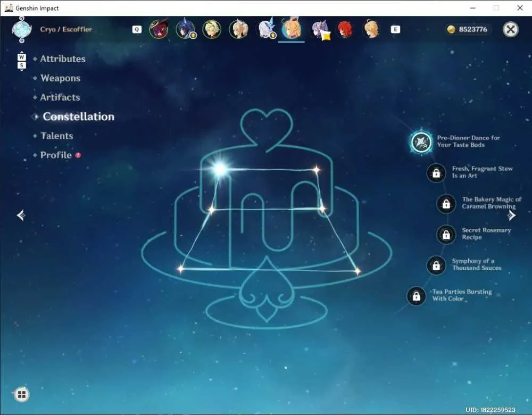Click the Cryo element emblem beside Escoffier's name
532x415 pixels.
[22, 30]
